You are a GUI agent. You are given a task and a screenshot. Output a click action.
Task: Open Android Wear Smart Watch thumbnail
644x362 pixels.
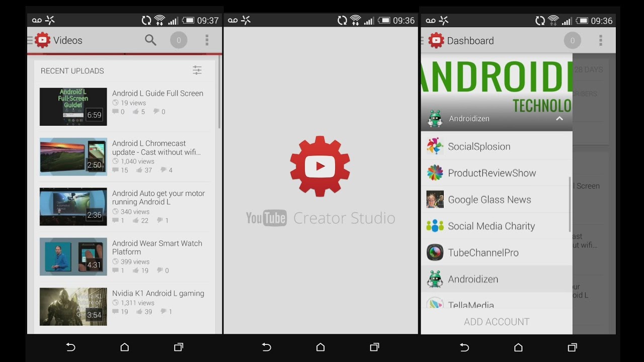click(73, 256)
